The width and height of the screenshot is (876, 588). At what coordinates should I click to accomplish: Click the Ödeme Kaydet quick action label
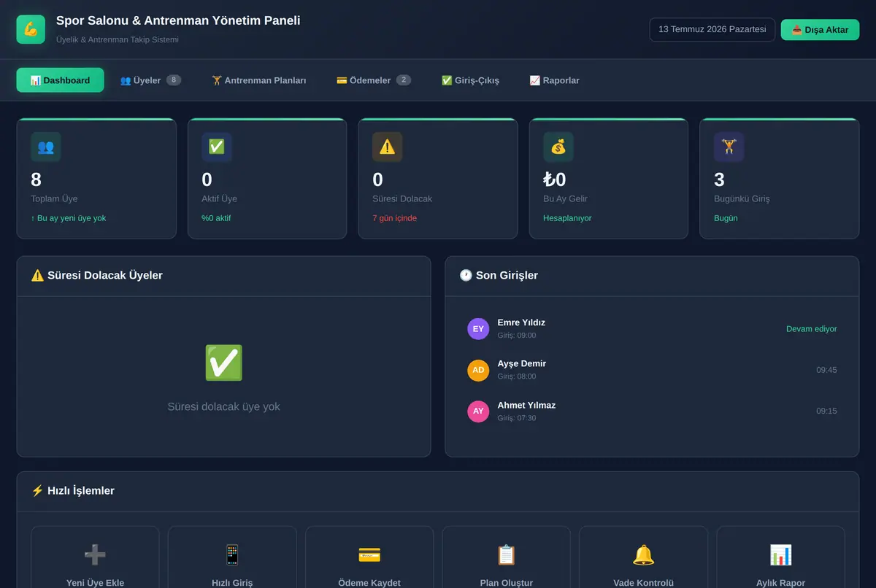click(369, 583)
